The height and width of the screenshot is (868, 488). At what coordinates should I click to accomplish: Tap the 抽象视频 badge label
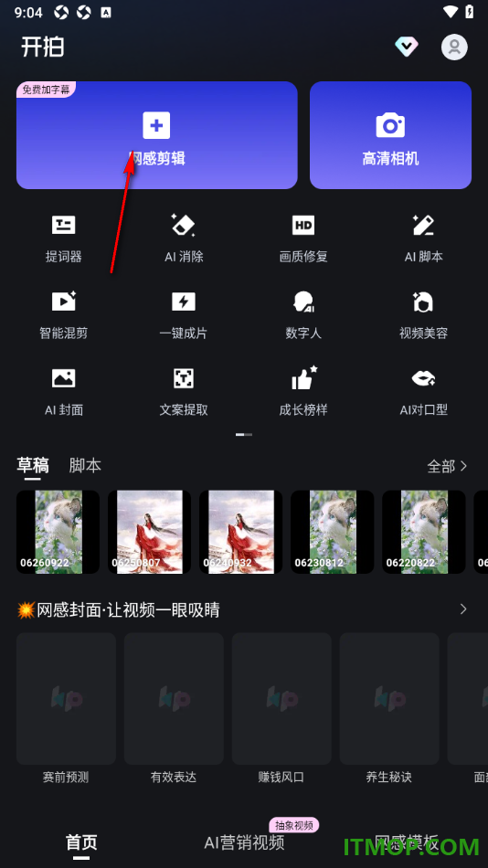point(294,825)
